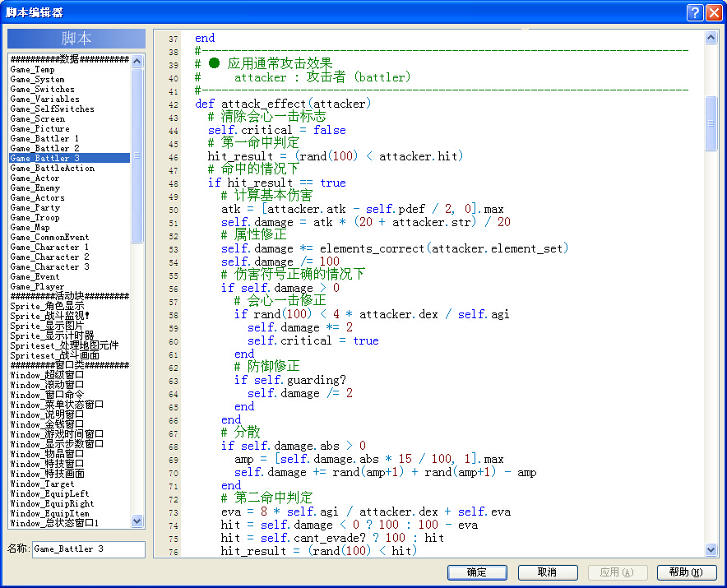Click code editor scrollbar down arrow

point(711,550)
